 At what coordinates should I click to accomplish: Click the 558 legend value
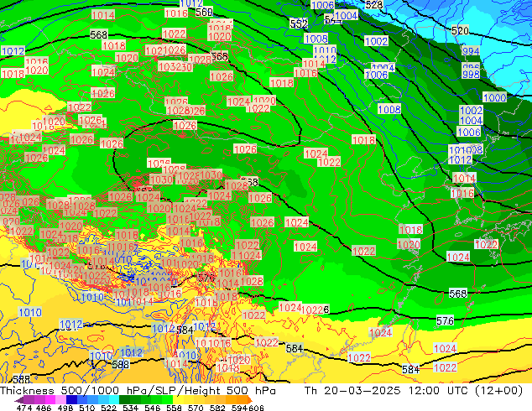(174, 408)
